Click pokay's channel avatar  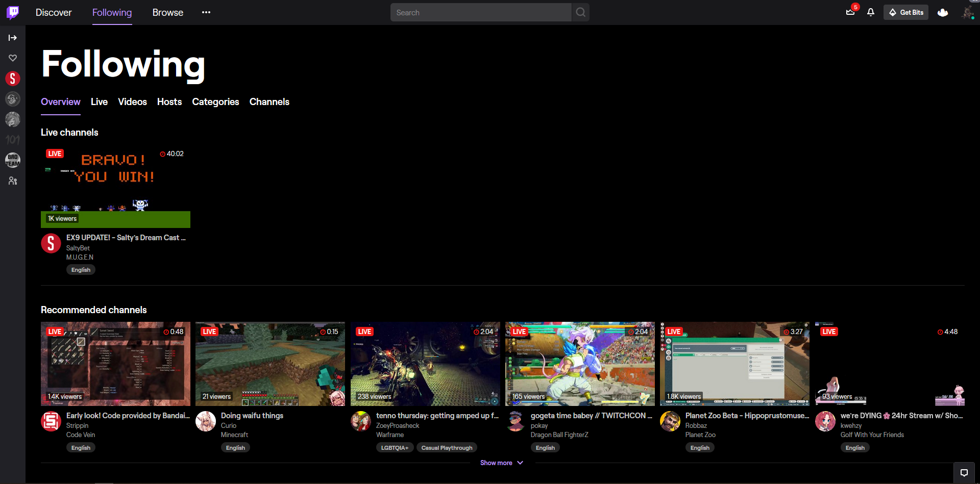[x=516, y=421]
